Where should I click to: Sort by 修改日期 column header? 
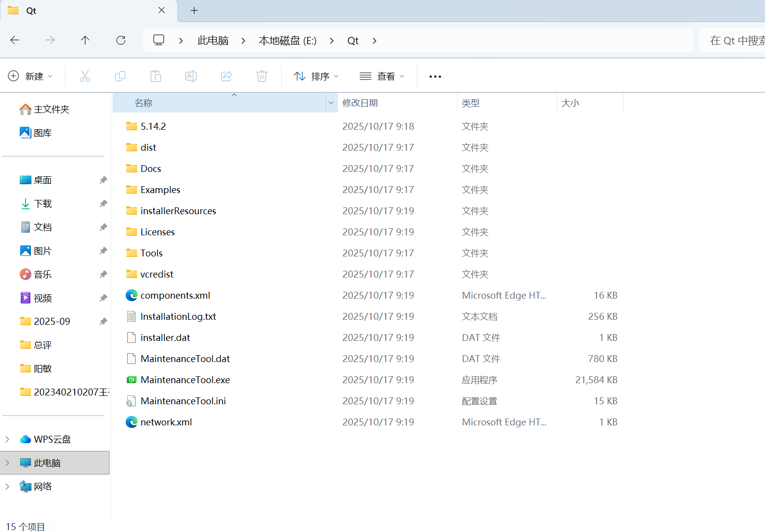[x=397, y=103]
